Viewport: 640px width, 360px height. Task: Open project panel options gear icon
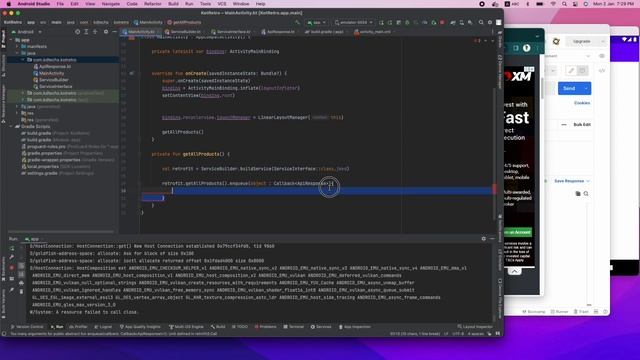tap(106, 32)
